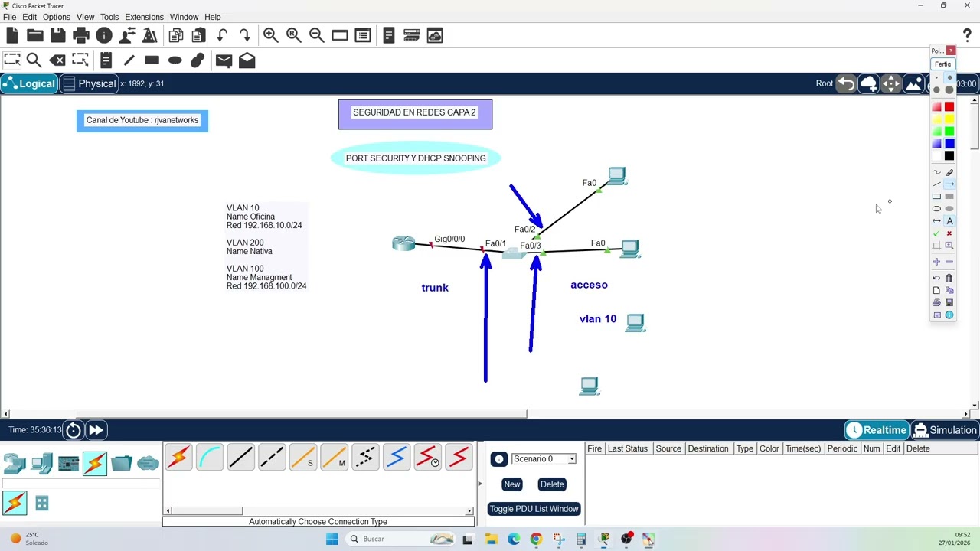Image resolution: width=980 pixels, height=551 pixels.
Task: Open file using the folder toolbar icon
Action: click(x=34, y=35)
